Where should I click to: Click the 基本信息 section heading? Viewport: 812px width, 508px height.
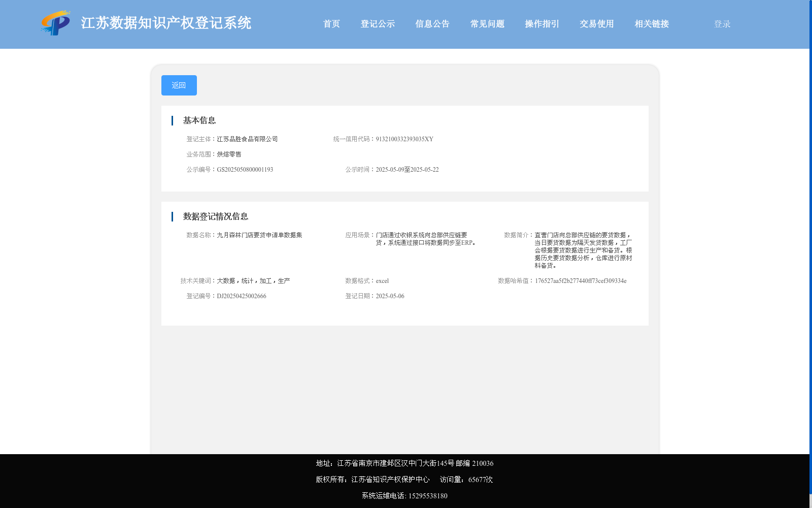click(x=199, y=120)
